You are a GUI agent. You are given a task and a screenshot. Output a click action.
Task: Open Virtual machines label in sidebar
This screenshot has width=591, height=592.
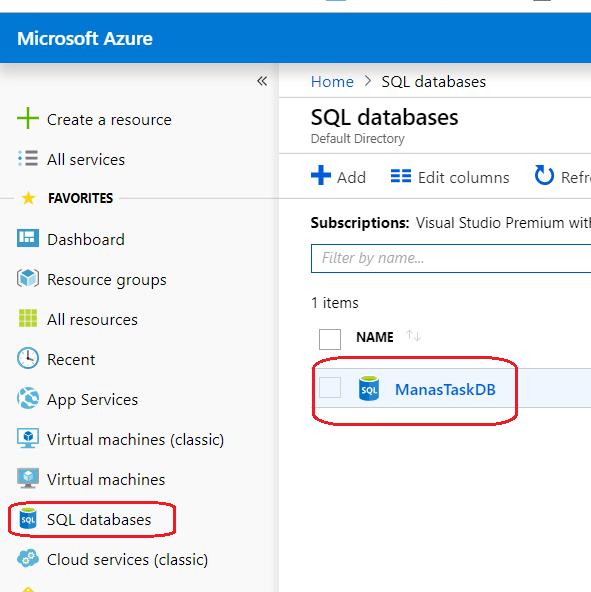tap(106, 480)
